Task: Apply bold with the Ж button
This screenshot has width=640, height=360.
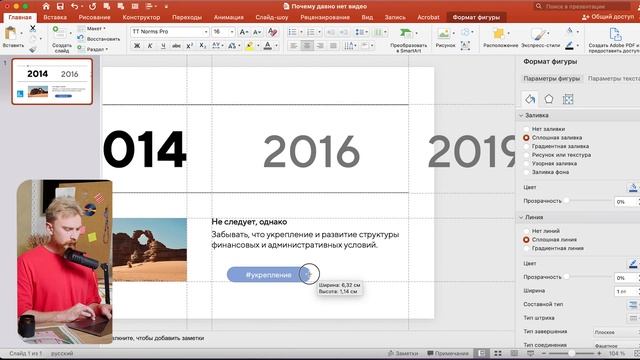Action: [x=137, y=46]
